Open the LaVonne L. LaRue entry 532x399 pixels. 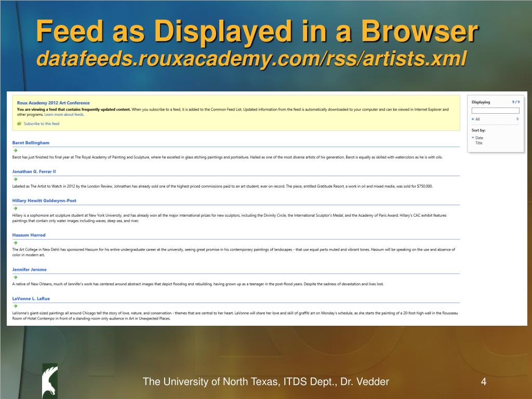coord(31,299)
